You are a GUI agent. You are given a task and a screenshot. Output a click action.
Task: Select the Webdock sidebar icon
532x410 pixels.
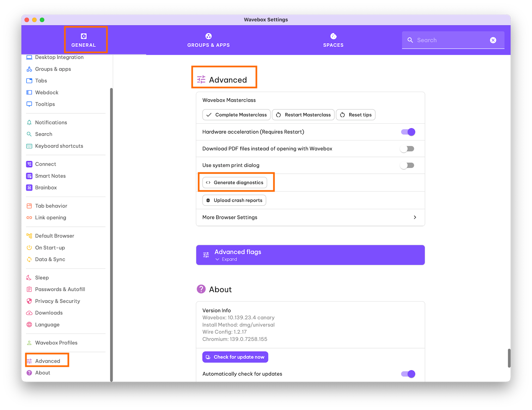tap(29, 92)
